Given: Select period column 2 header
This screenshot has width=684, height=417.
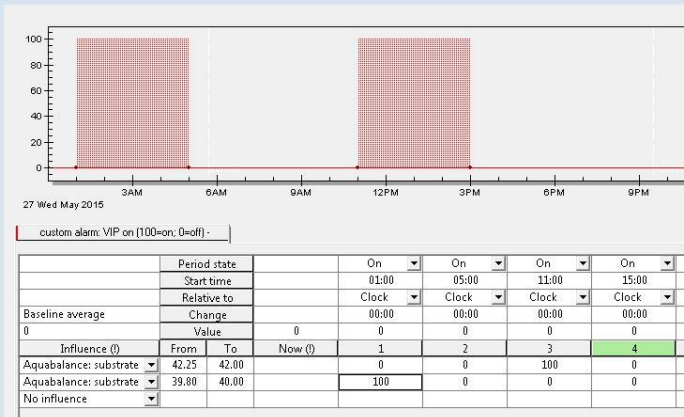Looking at the screenshot, I should click(465, 349).
